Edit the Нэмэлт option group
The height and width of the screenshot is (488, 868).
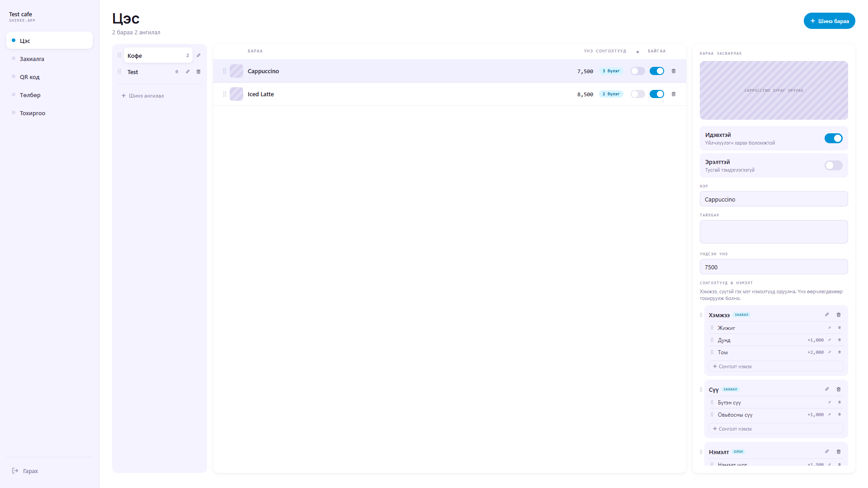[827, 451]
